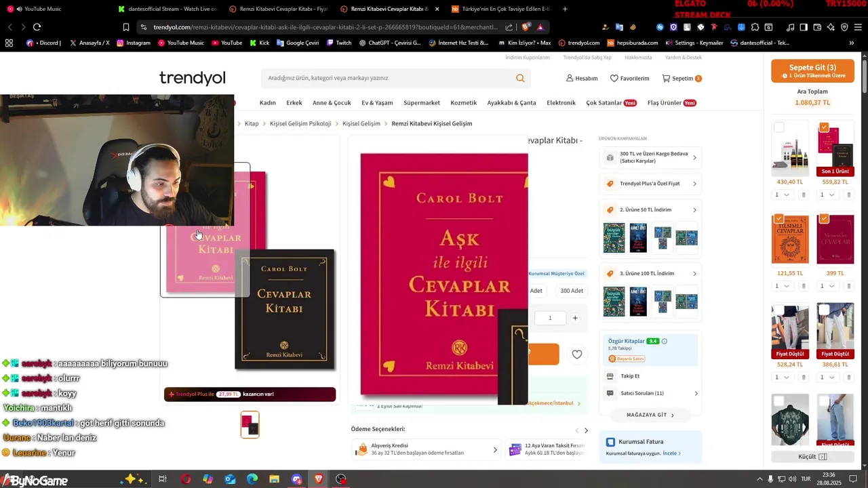The width and height of the screenshot is (868, 488).
Task: Open Favorilerim heart icon in header
Action: 614,79
